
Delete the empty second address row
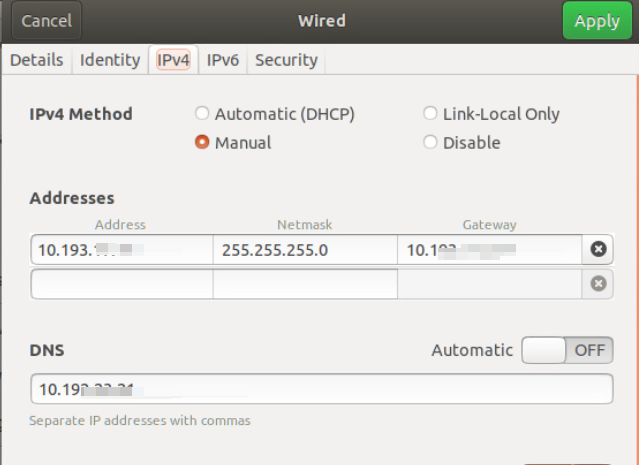coord(598,284)
